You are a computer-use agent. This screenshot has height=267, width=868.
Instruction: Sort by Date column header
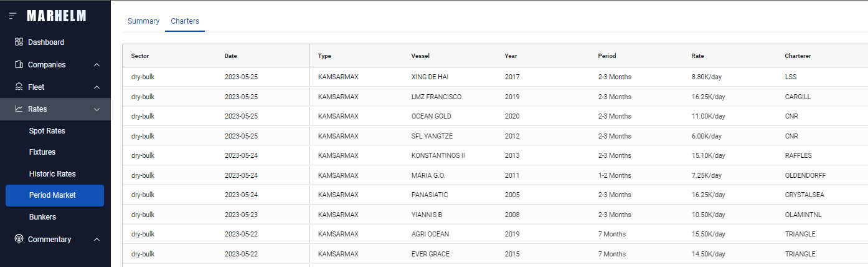tap(231, 56)
